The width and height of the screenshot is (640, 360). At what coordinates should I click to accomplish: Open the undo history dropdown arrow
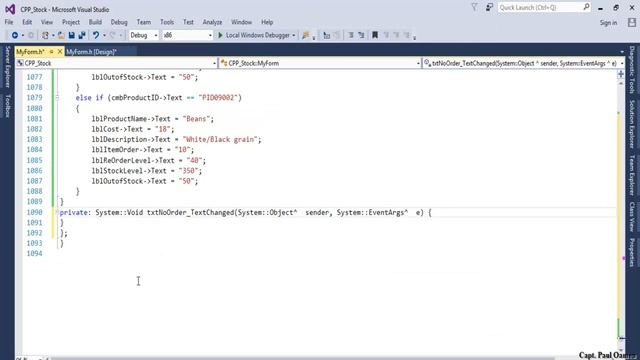104,36
